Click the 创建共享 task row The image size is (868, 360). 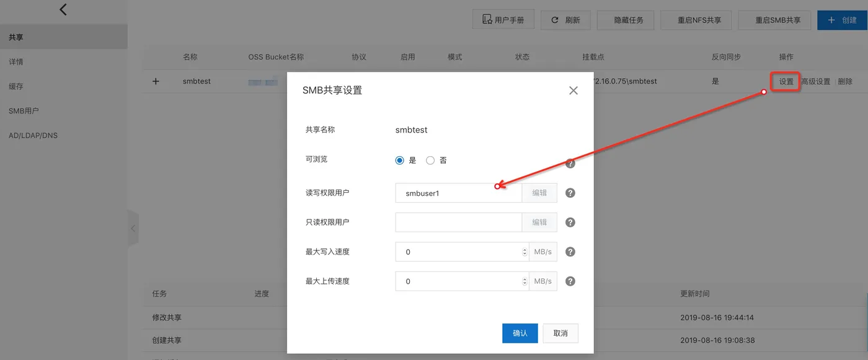click(167, 340)
